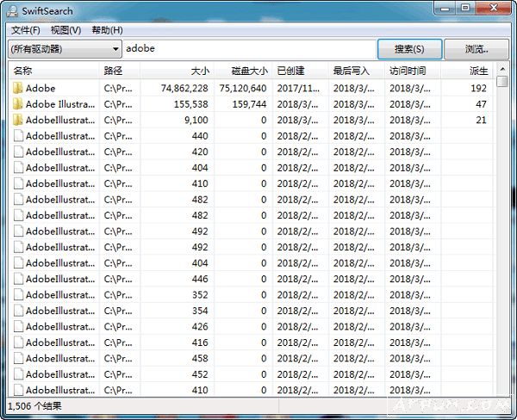Image resolution: width=517 pixels, height=420 pixels.
Task: Sort by the 已创建 column header
Action: pyautogui.click(x=301, y=71)
